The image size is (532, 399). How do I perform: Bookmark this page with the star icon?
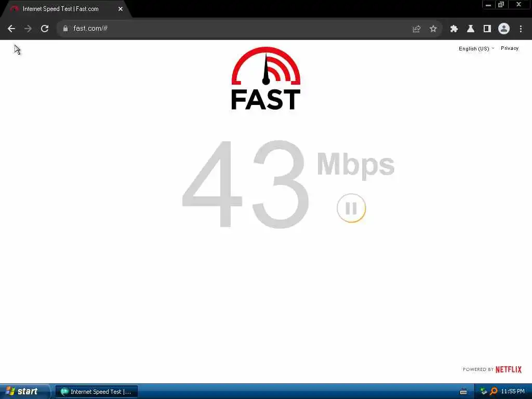433,29
